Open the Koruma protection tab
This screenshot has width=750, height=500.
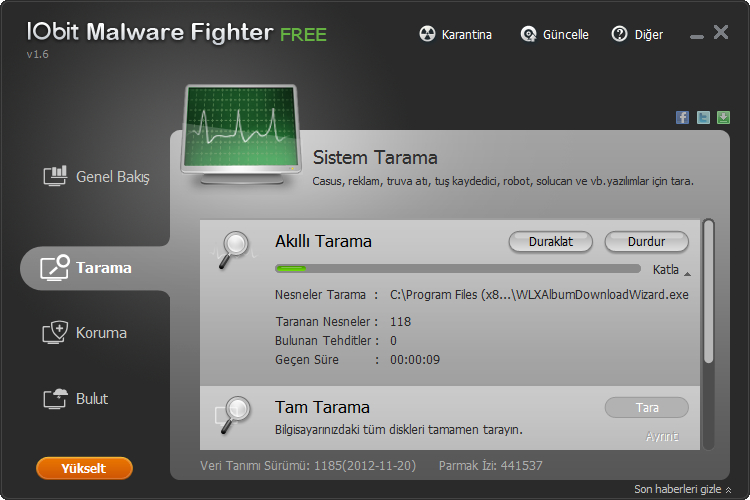pos(86,333)
